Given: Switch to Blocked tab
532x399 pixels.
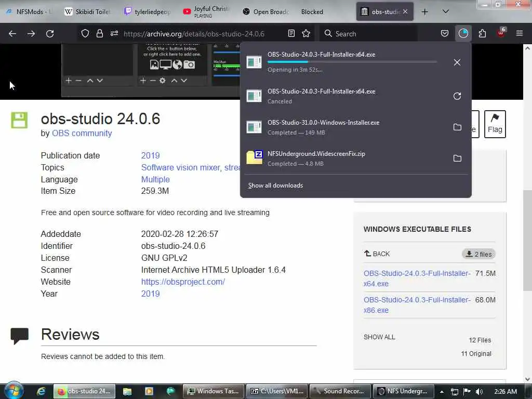Looking at the screenshot, I should 312,11.
